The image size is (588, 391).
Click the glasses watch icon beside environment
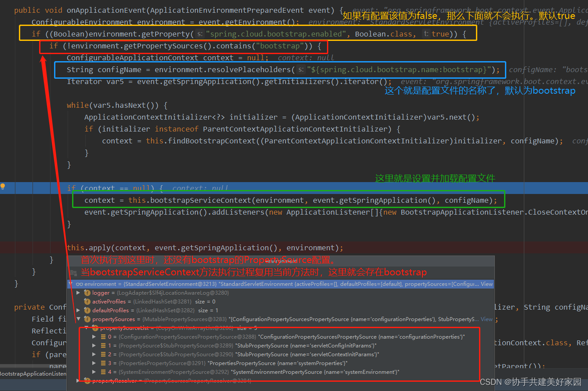click(x=80, y=284)
